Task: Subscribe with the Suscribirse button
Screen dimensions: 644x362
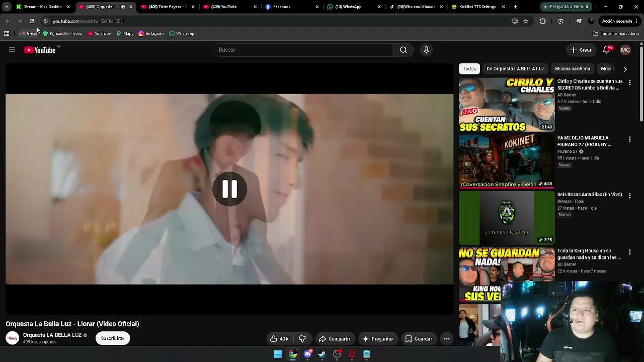Action: 113,338
